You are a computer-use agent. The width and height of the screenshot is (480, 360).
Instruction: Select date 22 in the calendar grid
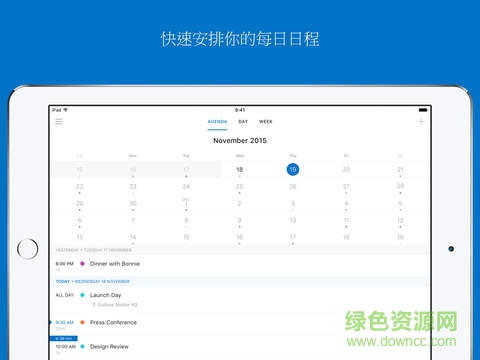coord(79,186)
